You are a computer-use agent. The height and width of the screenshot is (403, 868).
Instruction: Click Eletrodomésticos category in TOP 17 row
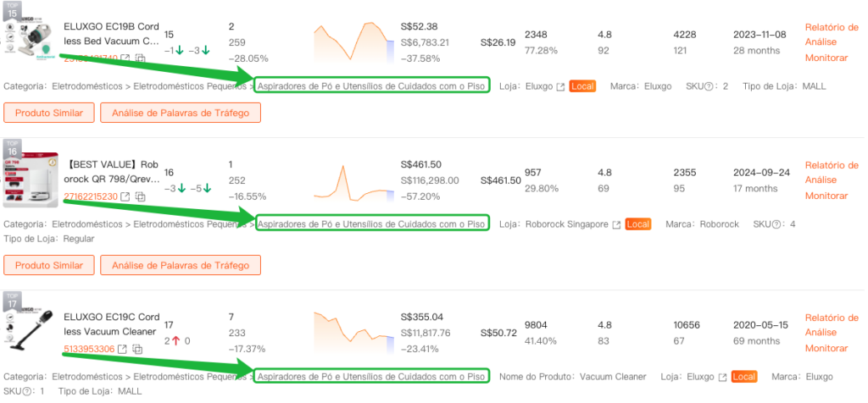click(x=86, y=377)
